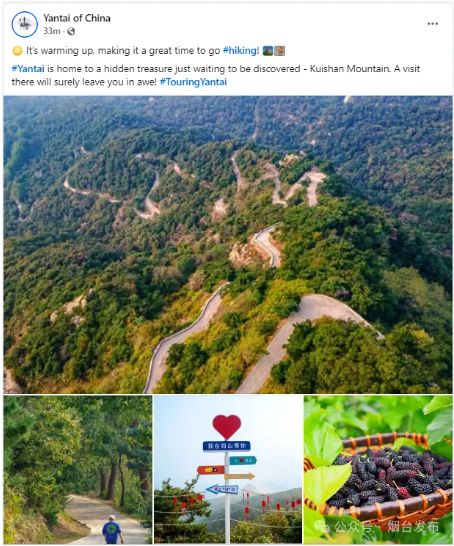Open the #hiking hashtag
The height and width of the screenshot is (546, 454).
[241, 50]
